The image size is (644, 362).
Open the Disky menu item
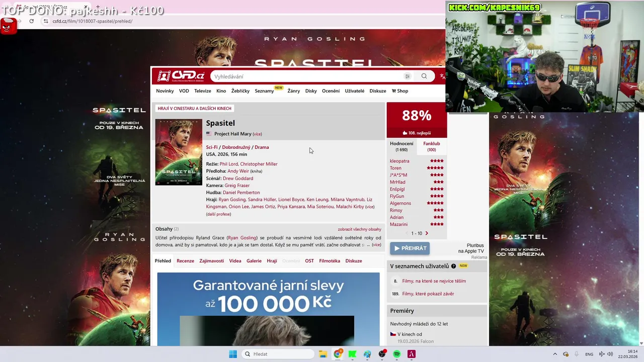tap(311, 91)
